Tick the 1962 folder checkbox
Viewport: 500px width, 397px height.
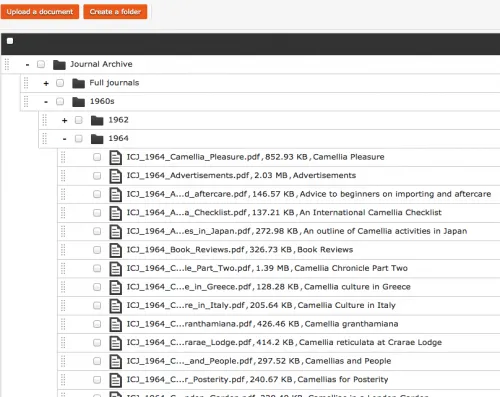click(x=79, y=120)
